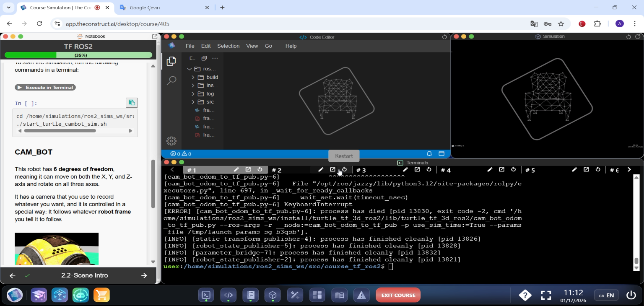Expand the build folder
The image size is (644, 306).
click(193, 77)
